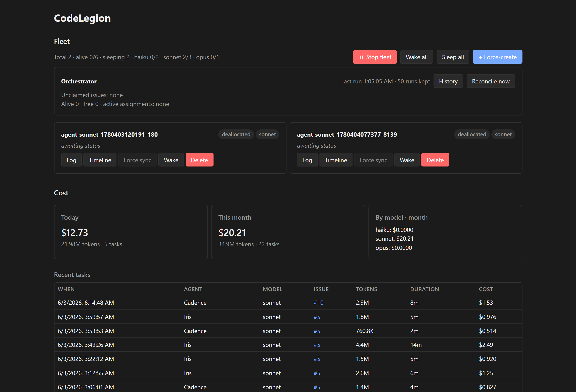
Task: Click the ISSUE column header
Action: tap(321, 289)
